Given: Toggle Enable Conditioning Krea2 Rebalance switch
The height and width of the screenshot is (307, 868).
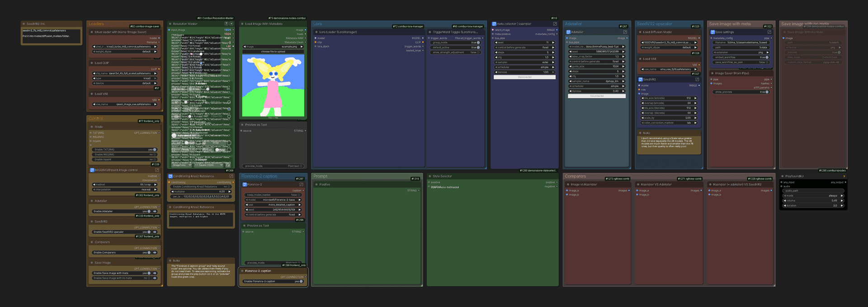Looking at the screenshot, I should click(x=230, y=186).
